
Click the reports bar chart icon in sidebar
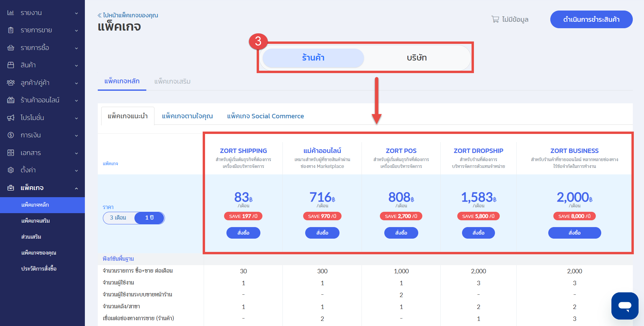coord(11,13)
